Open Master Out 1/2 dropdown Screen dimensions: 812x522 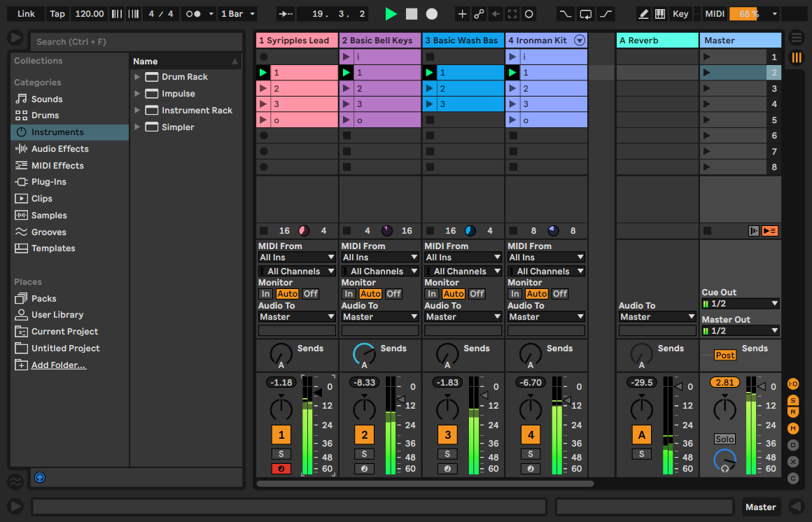(741, 331)
